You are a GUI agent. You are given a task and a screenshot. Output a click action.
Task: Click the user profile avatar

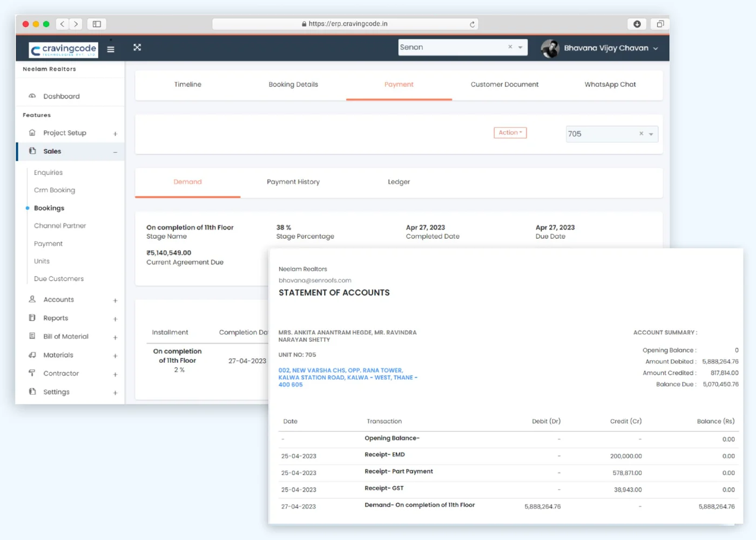tap(550, 49)
